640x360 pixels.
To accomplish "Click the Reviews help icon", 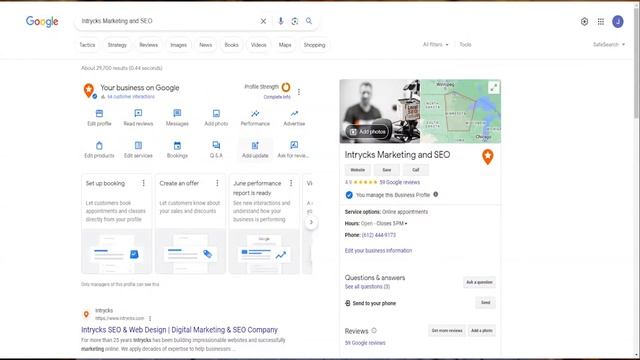I will (373, 331).
